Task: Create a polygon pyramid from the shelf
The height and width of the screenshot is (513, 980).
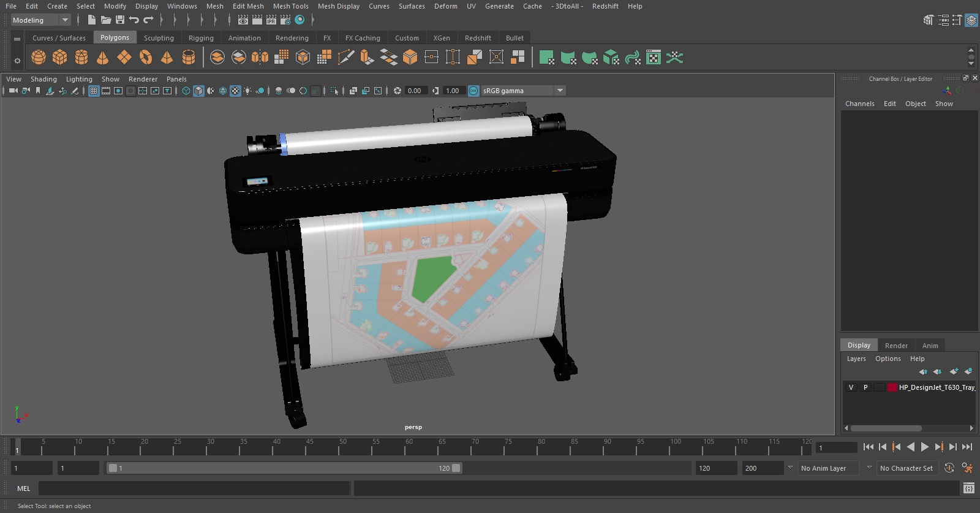Action: (167, 58)
